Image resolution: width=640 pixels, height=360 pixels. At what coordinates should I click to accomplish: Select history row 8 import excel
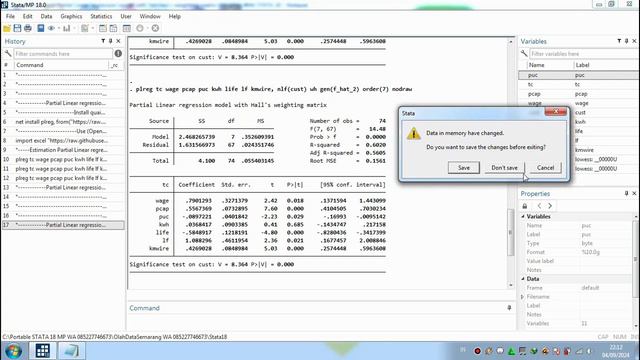click(63, 140)
